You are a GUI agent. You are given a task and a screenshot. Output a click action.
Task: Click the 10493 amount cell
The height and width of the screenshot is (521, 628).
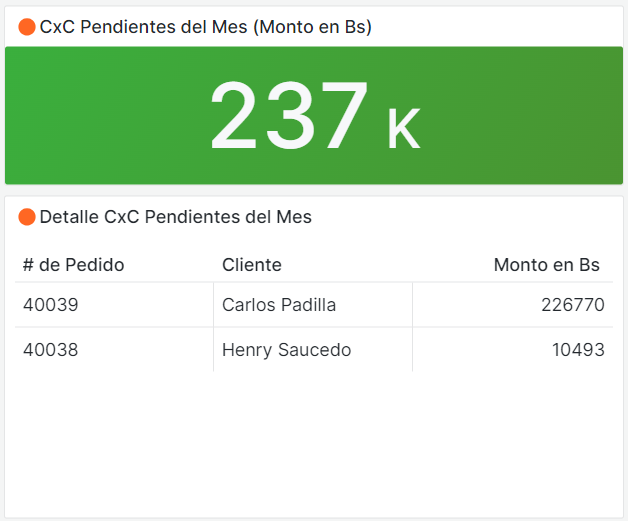pos(577,350)
